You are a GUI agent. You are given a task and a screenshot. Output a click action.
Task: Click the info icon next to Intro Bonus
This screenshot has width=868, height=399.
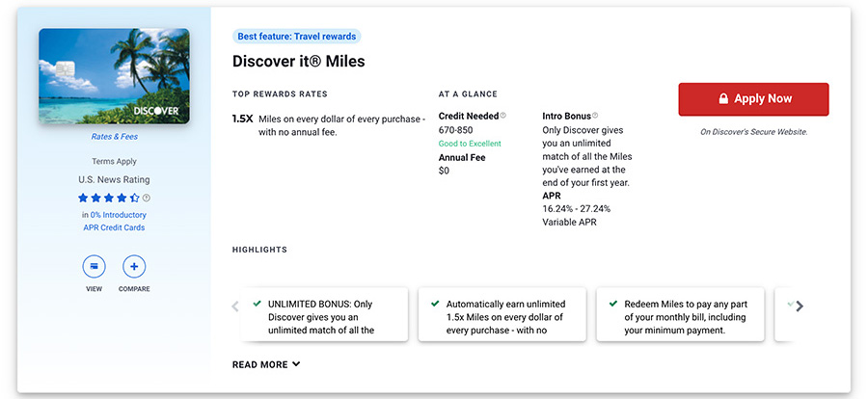[x=595, y=116]
